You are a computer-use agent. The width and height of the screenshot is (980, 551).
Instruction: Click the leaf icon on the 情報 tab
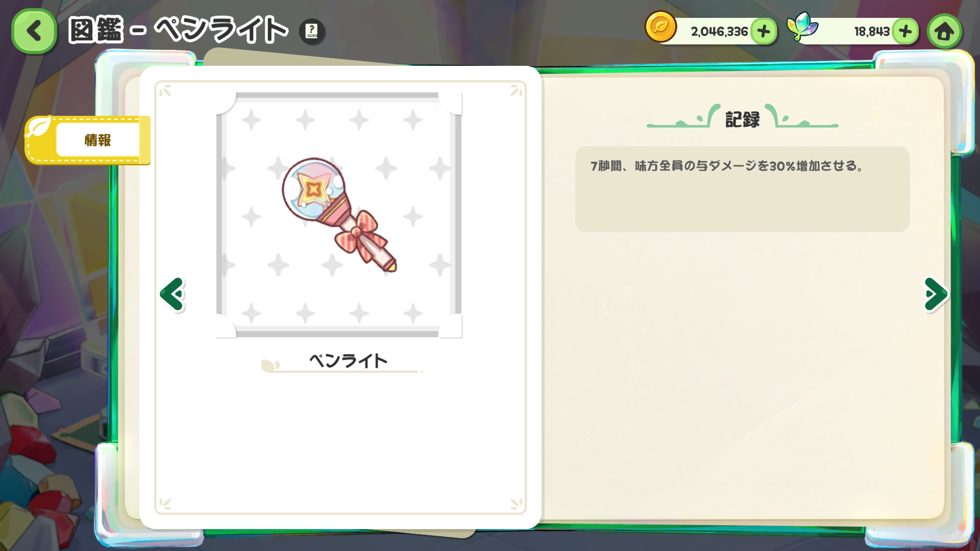(39, 127)
